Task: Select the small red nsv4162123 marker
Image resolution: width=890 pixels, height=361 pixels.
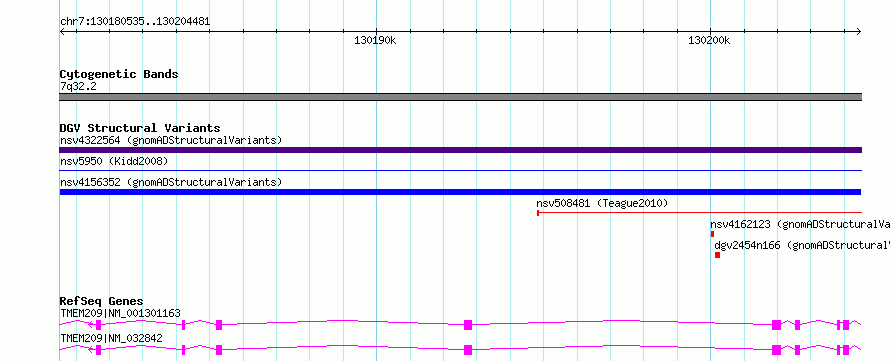Action: coord(712,234)
